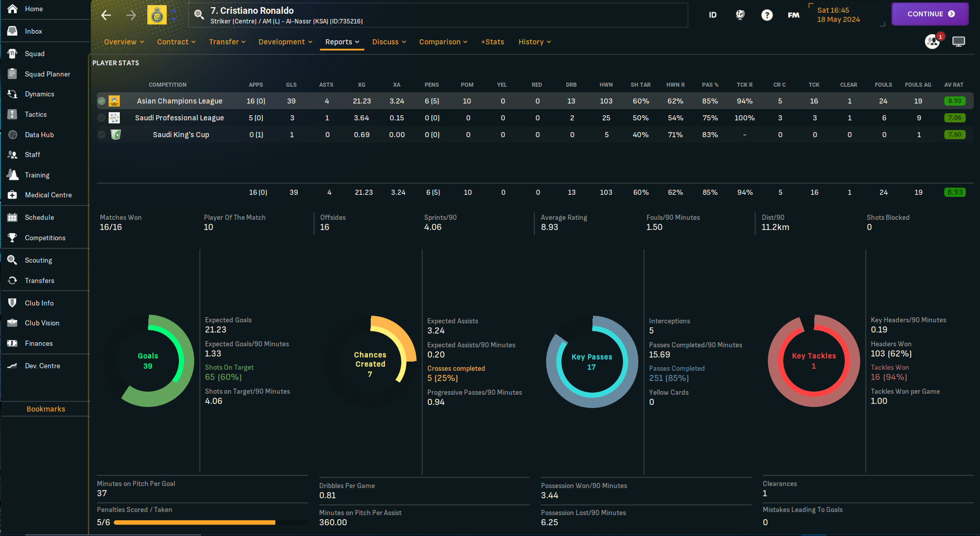Click the club switcher up-down arrows
The height and width of the screenshot is (536, 980).
click(x=174, y=15)
